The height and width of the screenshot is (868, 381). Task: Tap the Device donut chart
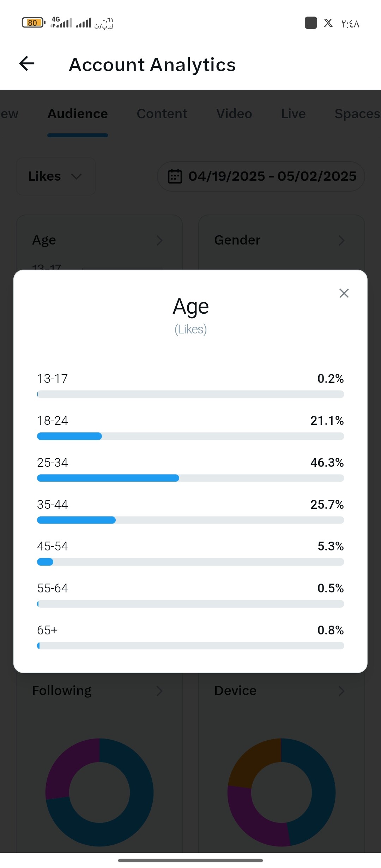pyautogui.click(x=281, y=792)
